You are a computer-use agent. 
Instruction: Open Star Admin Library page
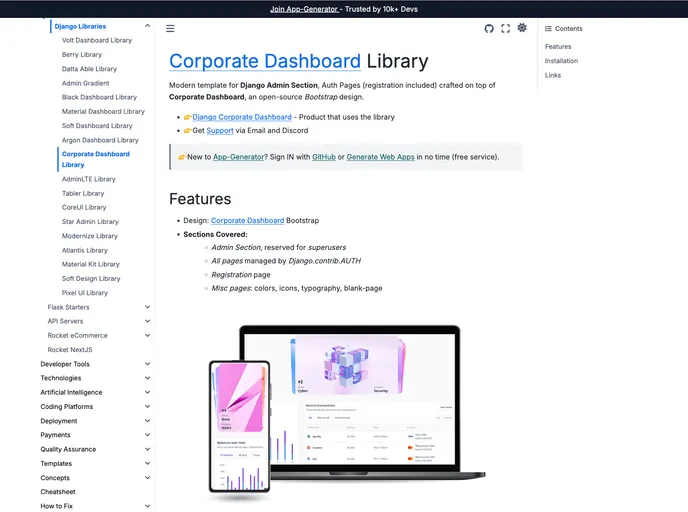point(90,222)
